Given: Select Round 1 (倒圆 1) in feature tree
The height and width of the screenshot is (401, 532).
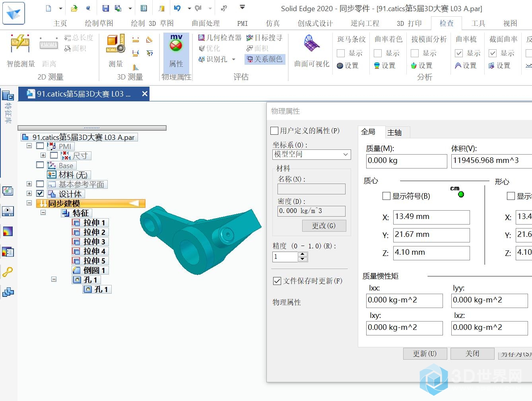Looking at the screenshot, I should tap(90, 270).
